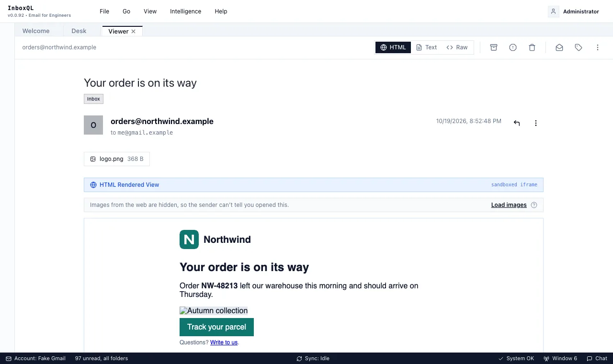
Task: Click the Autumn collection image placeholder
Action: pos(214,311)
